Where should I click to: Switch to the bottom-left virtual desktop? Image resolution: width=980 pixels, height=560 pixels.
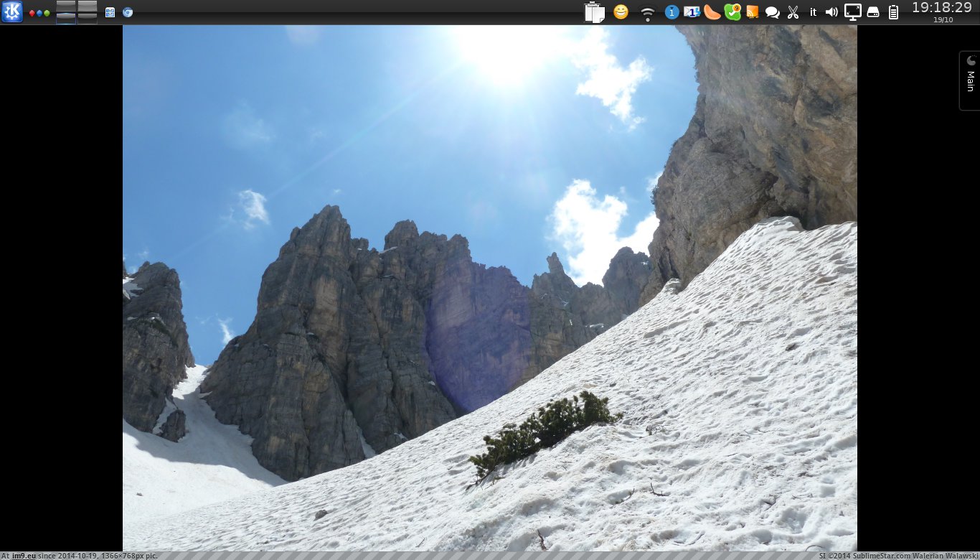(x=66, y=18)
